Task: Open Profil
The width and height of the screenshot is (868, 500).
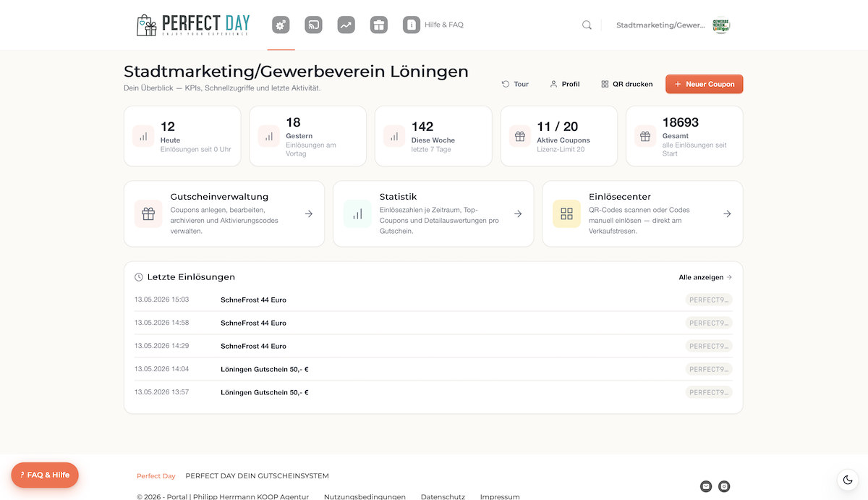Action: click(x=564, y=84)
